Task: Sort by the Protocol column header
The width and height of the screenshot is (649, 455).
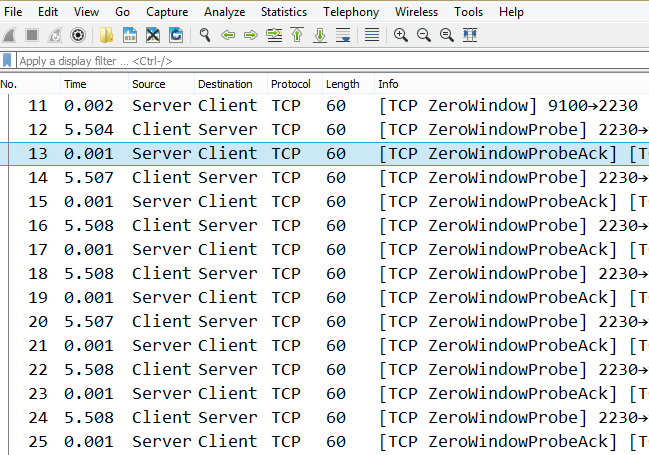Action: (x=290, y=84)
